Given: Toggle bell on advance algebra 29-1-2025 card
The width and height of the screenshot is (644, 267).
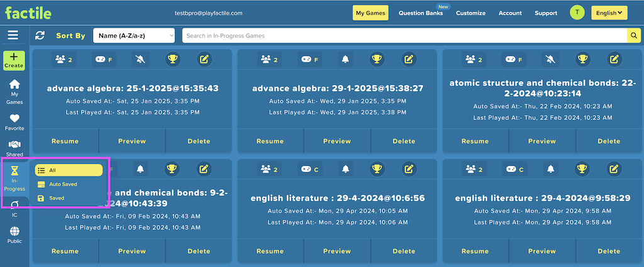Looking at the screenshot, I should (x=345, y=60).
